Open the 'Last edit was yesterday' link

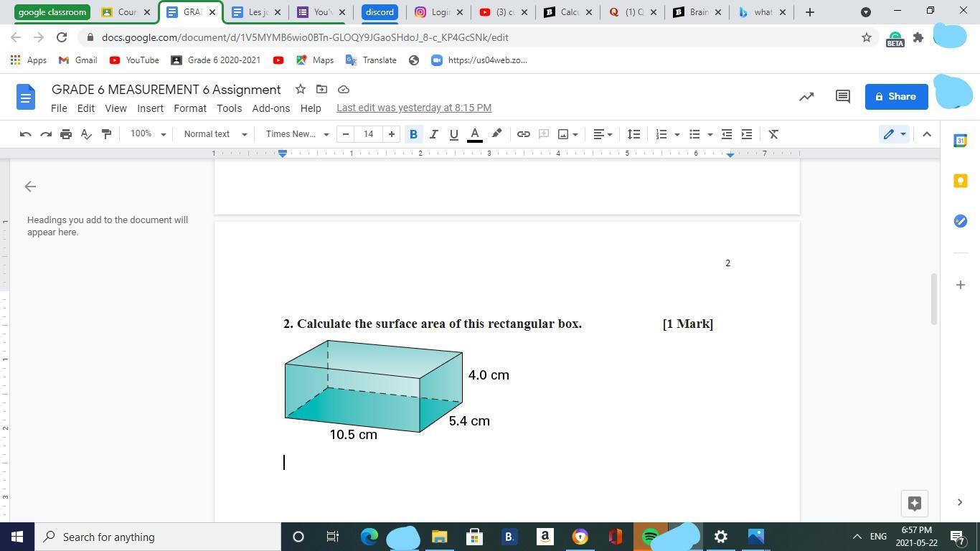(x=414, y=108)
